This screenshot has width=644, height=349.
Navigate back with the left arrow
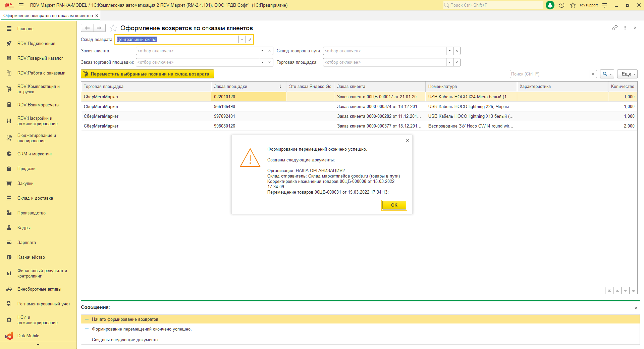point(87,28)
